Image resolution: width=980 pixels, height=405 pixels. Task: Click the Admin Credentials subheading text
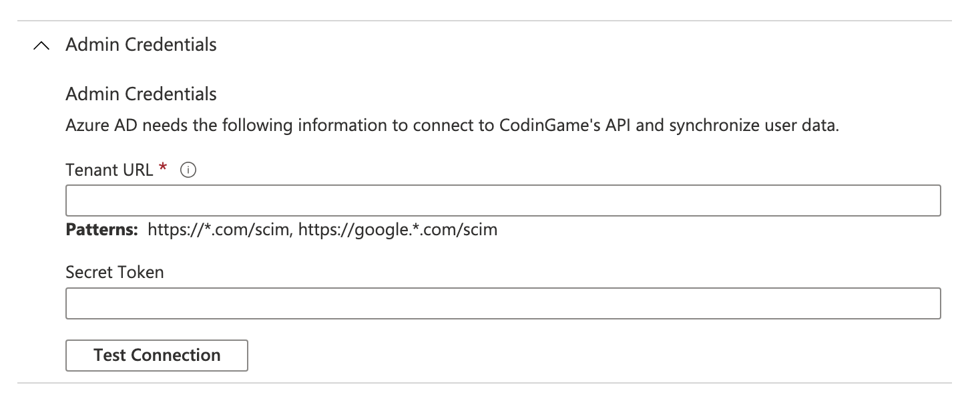[x=141, y=94]
